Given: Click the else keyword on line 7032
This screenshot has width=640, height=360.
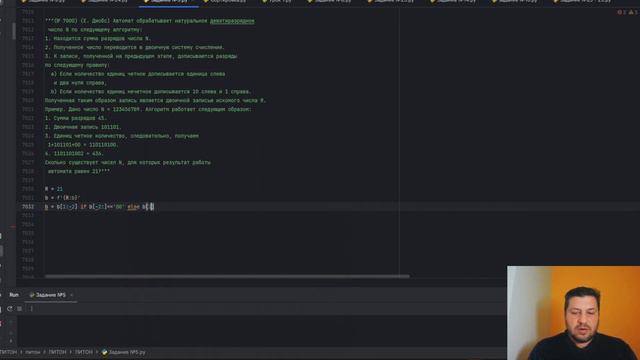Looking at the screenshot, I should click(133, 207).
